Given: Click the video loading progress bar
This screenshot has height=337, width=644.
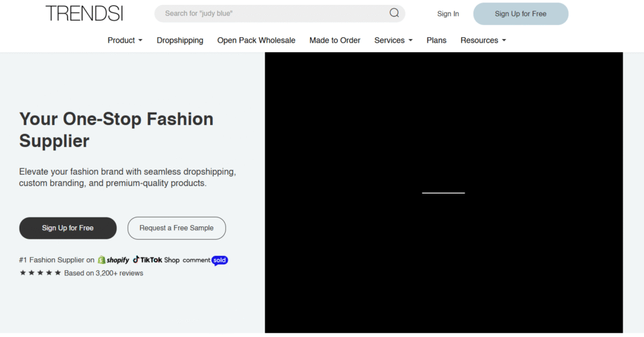Looking at the screenshot, I should (x=443, y=193).
